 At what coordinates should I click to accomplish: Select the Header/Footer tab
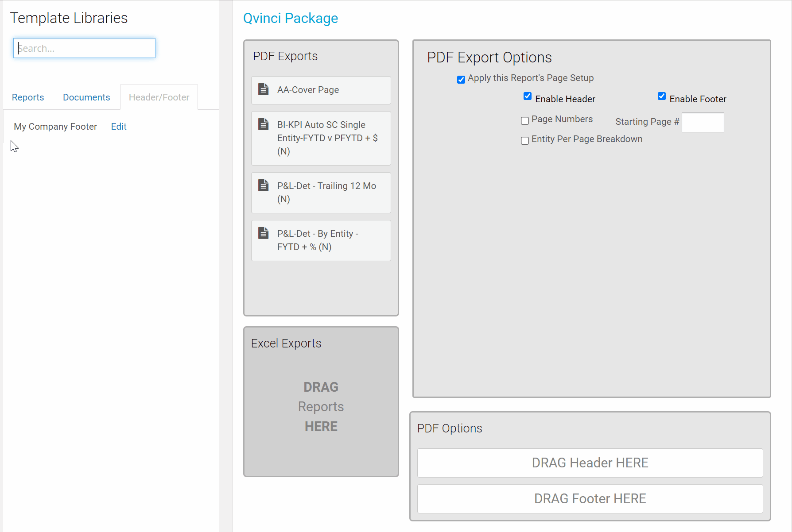pos(159,97)
